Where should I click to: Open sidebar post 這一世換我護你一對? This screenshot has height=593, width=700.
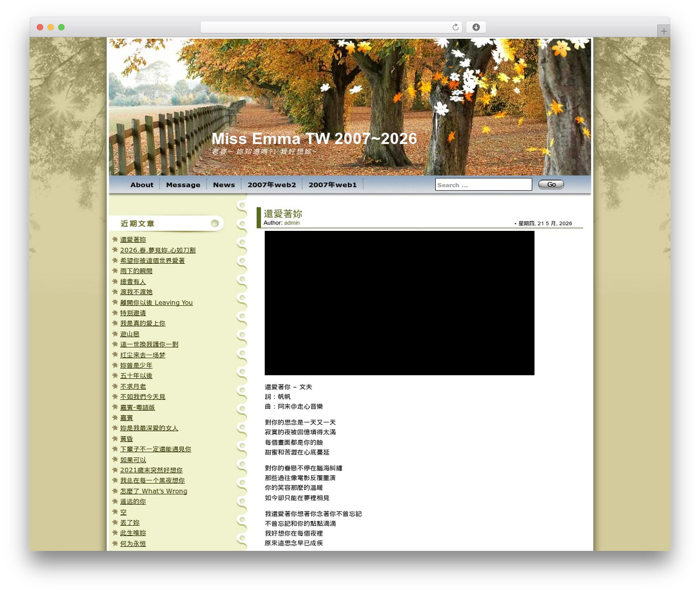coord(149,344)
